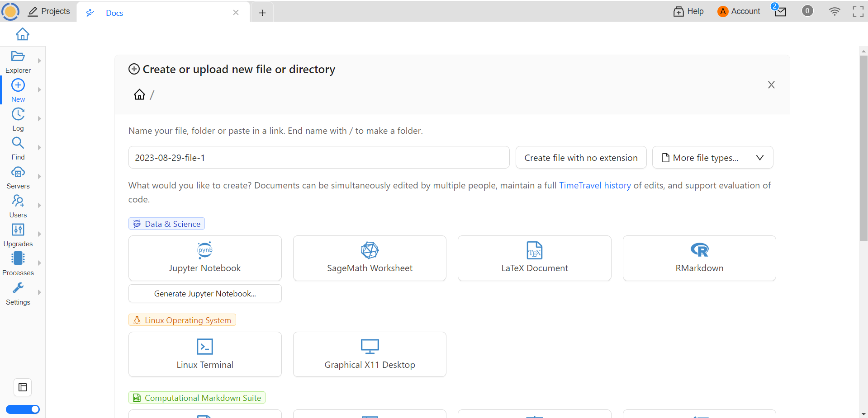Follow the TimeTravel history link
868x418 pixels.
point(595,185)
